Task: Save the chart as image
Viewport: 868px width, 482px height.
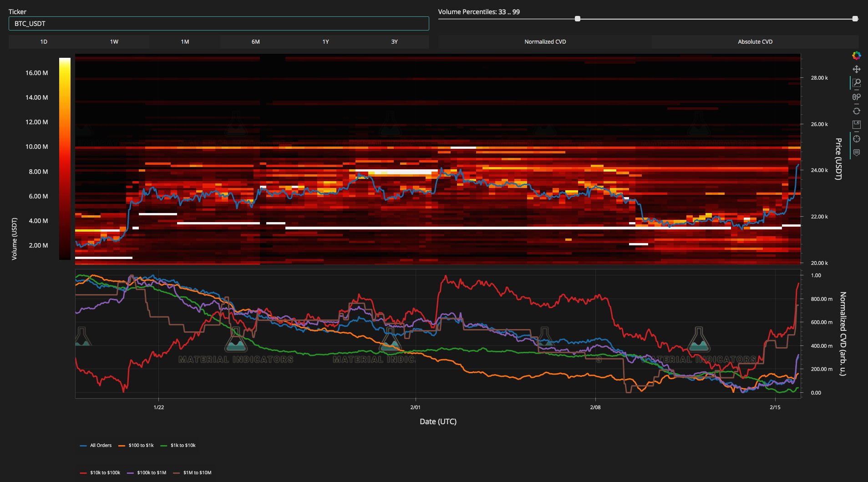Action: pos(856,125)
